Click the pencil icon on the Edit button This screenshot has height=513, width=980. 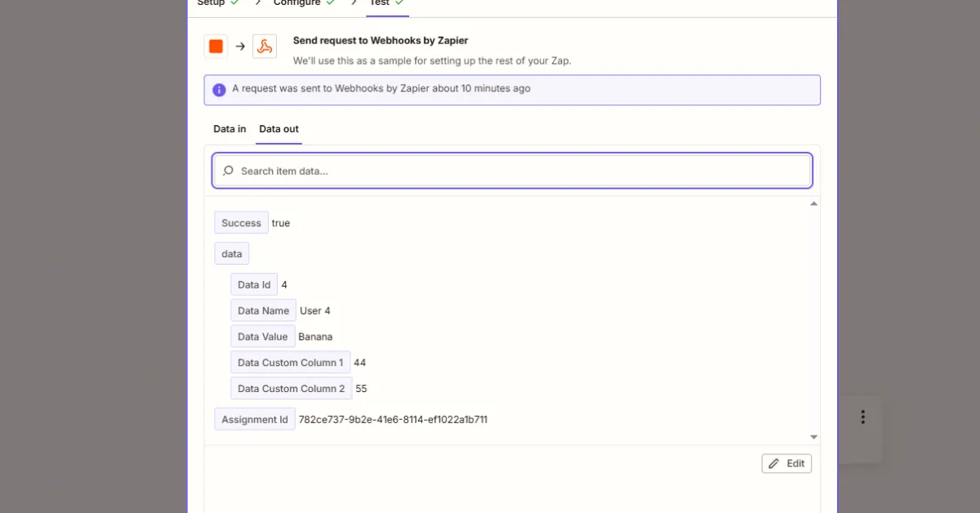coord(773,463)
